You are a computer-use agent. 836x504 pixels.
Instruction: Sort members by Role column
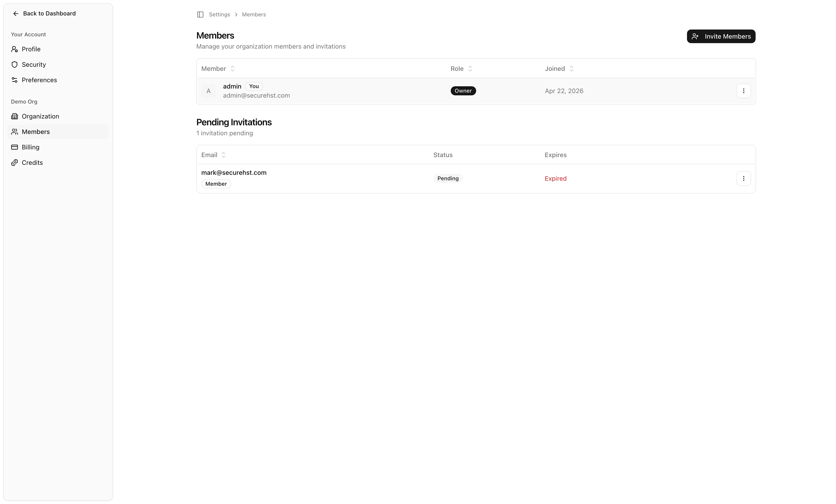[x=461, y=69]
